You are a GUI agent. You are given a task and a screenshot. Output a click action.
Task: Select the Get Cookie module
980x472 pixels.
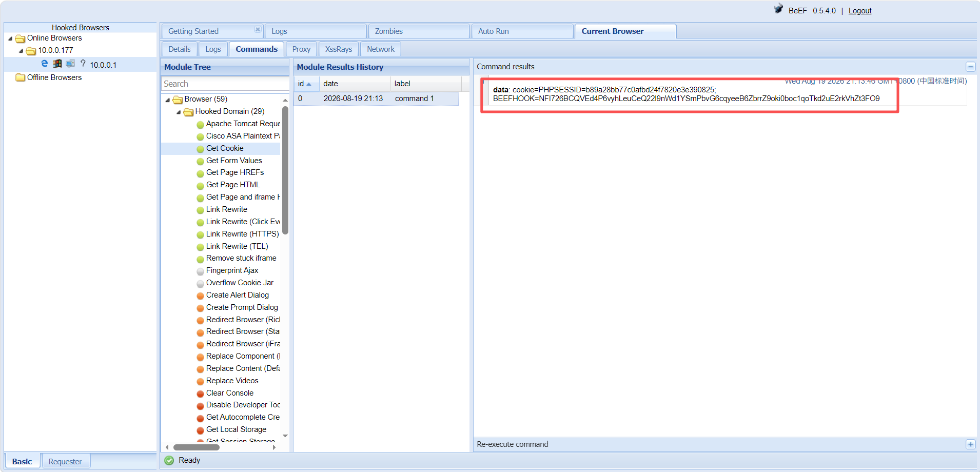(225, 148)
